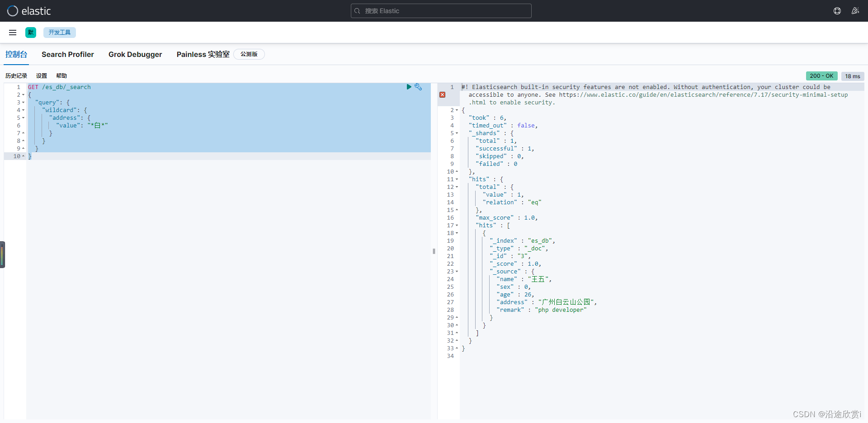
Task: Click the "age" : 26 line
Action: click(x=515, y=295)
